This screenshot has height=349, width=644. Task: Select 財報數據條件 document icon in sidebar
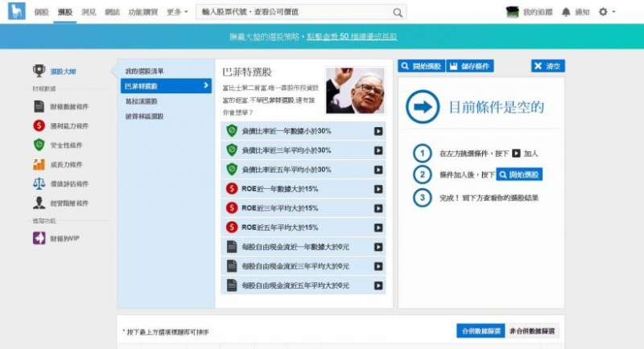[39, 106]
